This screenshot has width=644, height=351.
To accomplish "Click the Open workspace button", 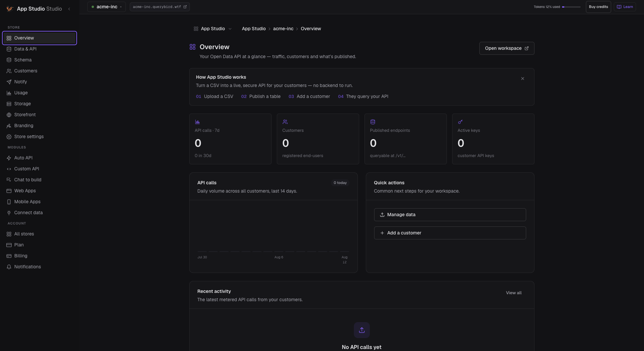I will tap(507, 48).
